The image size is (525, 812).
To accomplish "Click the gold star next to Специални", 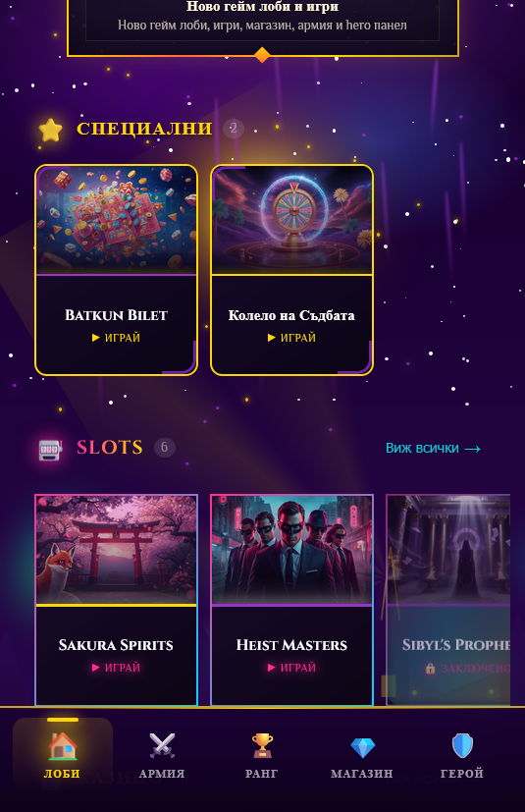I will (50, 130).
